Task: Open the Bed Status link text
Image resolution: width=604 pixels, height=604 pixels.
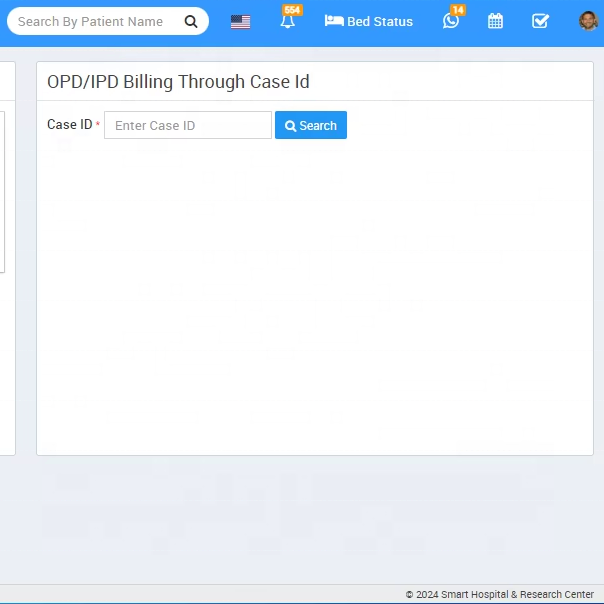Action: click(x=379, y=21)
